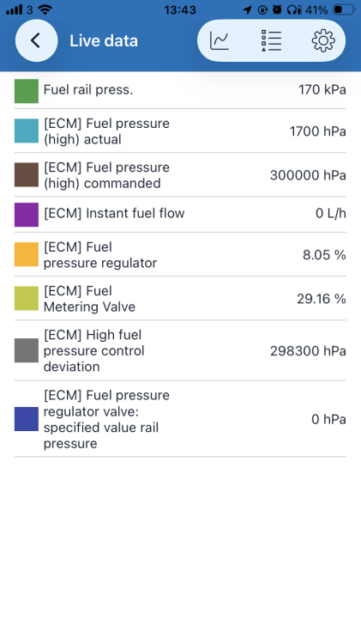The image size is (361, 644).
Task: Tap the 29.16 % Fuel Metering Valve value
Action: [322, 299]
